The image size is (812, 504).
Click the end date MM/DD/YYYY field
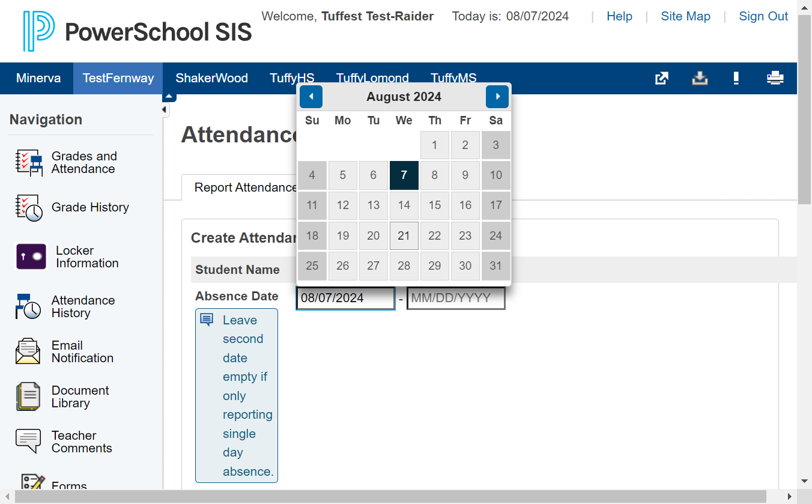[x=456, y=298]
